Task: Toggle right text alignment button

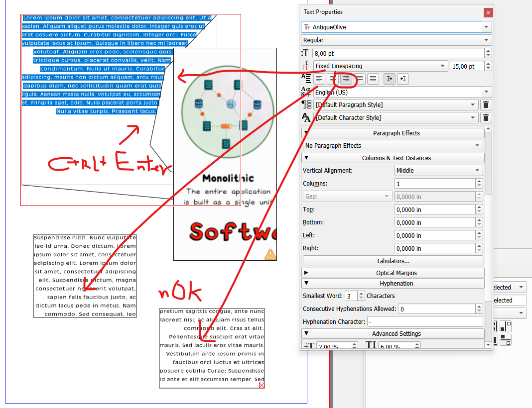Action: (346, 79)
